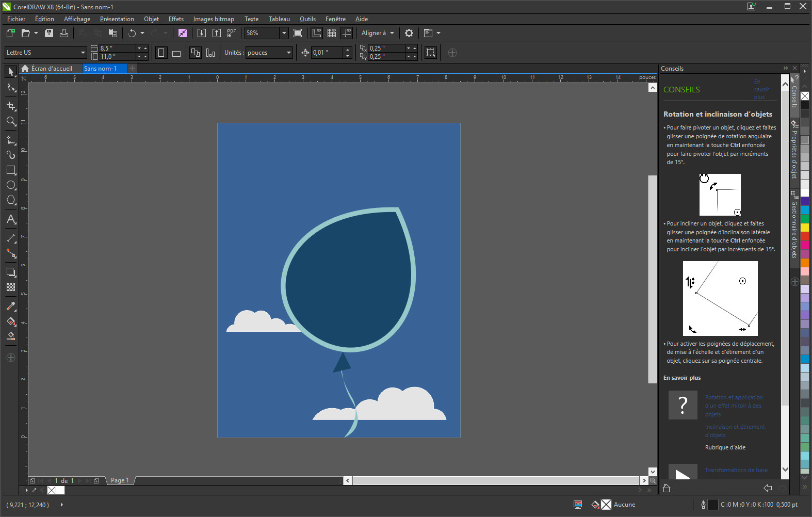The width and height of the screenshot is (812, 517).
Task: Open the zoom level 58% dropdown
Action: click(284, 33)
